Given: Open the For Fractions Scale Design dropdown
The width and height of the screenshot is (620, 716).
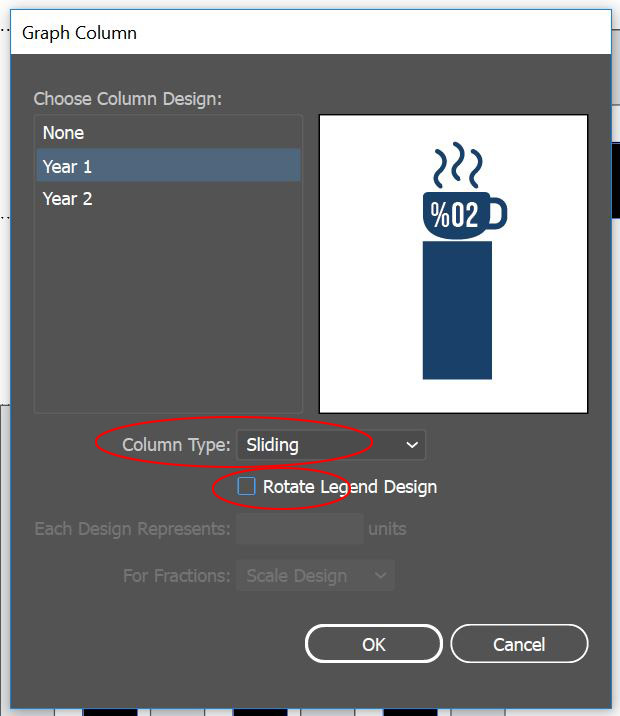Looking at the screenshot, I should tap(315, 576).
